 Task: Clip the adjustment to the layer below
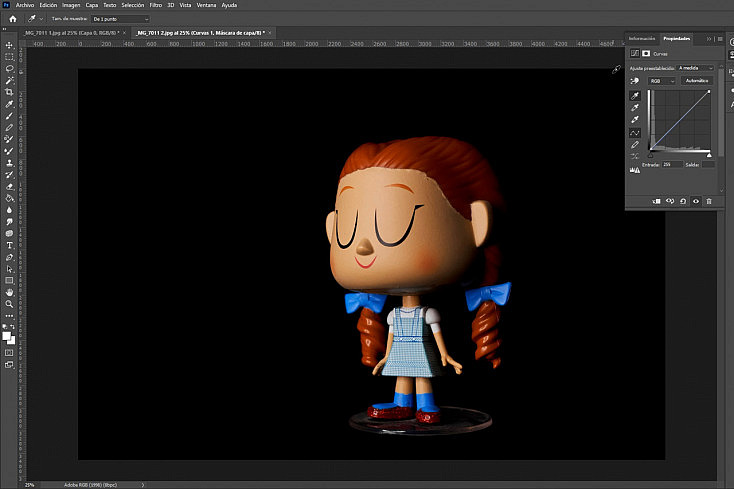point(656,201)
